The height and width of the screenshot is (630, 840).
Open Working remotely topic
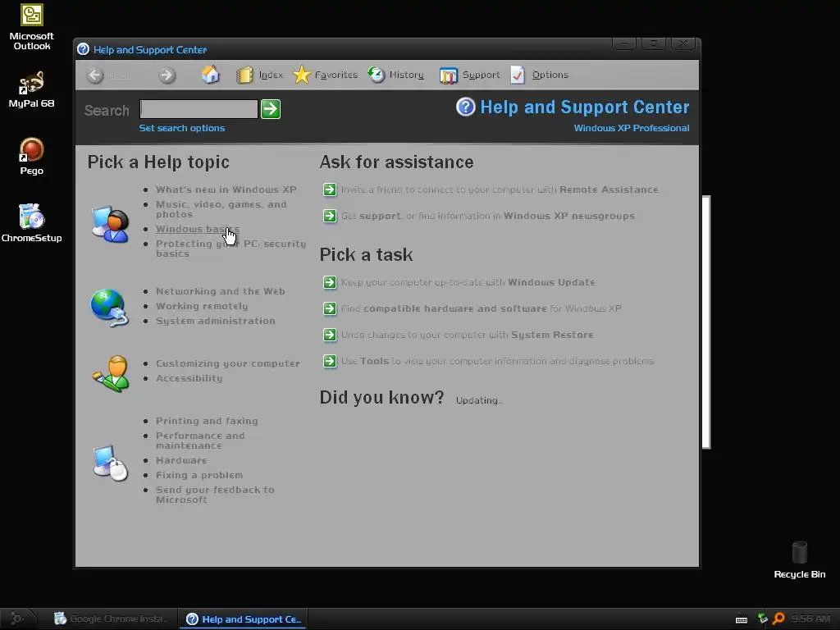[202, 306]
